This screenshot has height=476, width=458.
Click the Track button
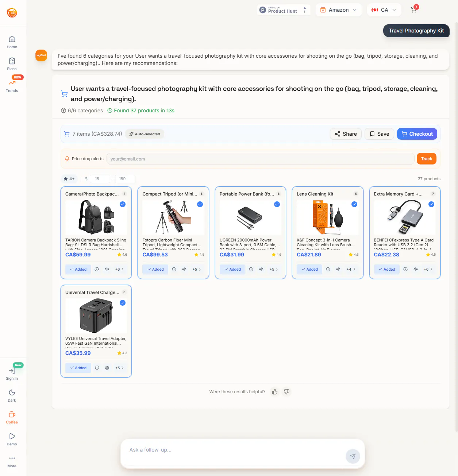click(426, 159)
